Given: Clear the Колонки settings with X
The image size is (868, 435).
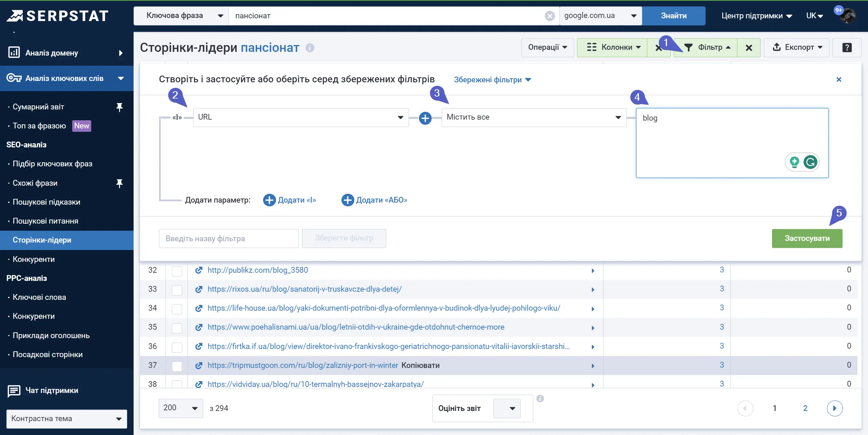Looking at the screenshot, I should point(658,48).
